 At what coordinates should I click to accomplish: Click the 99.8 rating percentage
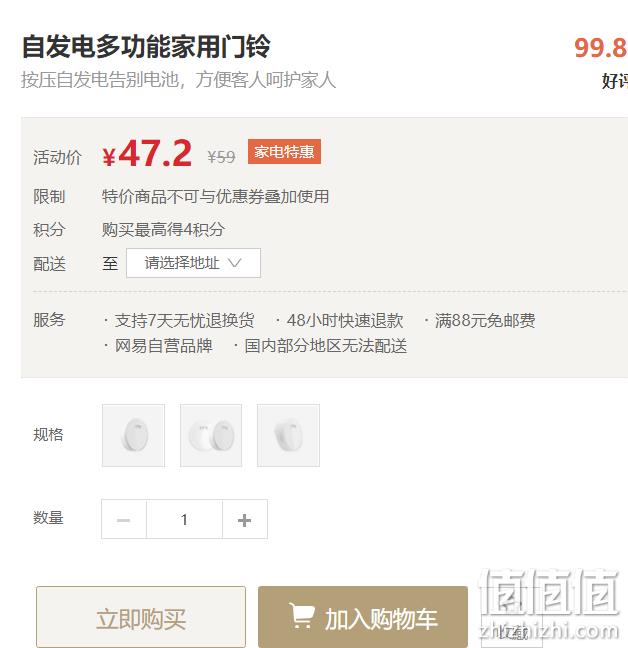pyautogui.click(x=601, y=48)
